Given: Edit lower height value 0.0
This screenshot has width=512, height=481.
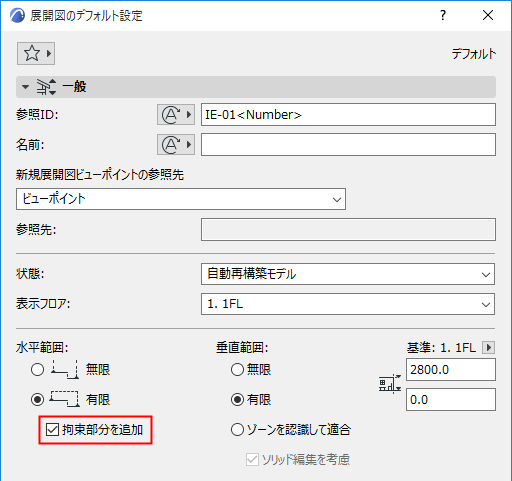Looking at the screenshot, I should [x=451, y=399].
